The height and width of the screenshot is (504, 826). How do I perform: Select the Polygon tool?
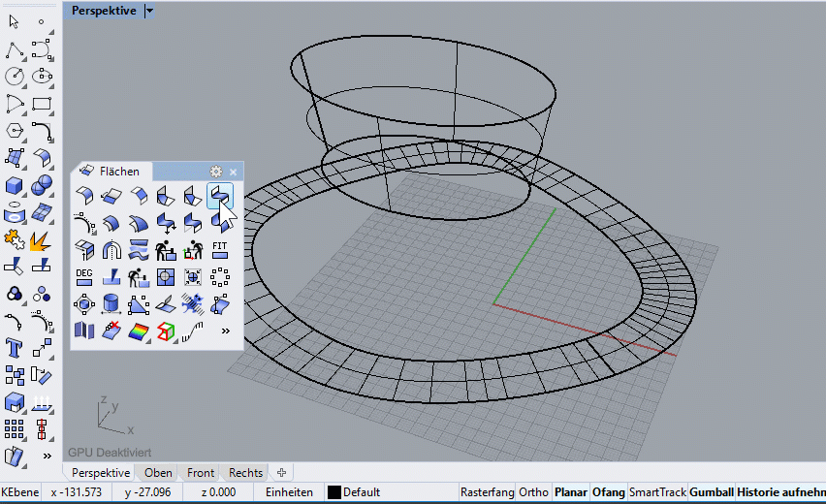click(x=15, y=131)
